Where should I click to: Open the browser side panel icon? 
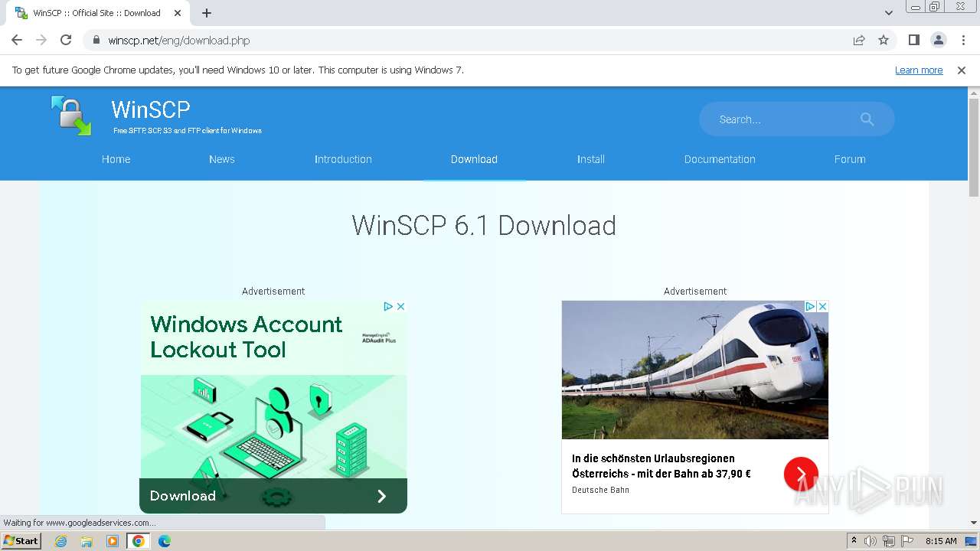click(914, 40)
